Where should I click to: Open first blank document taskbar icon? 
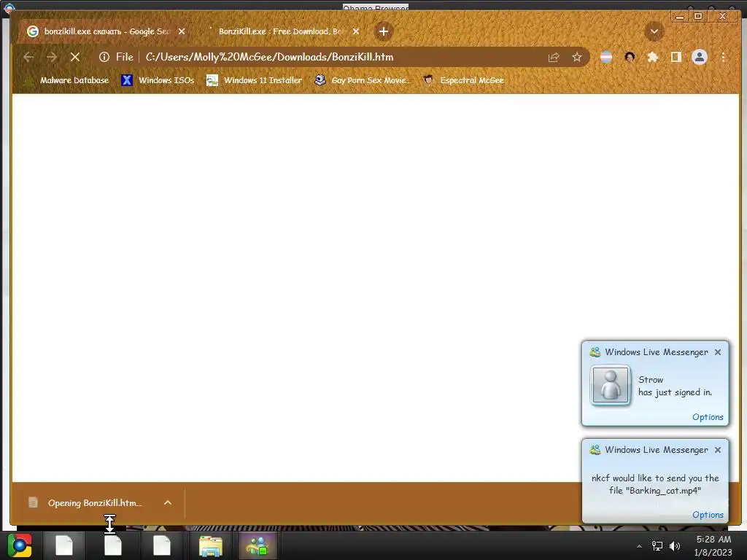pyautogui.click(x=64, y=545)
